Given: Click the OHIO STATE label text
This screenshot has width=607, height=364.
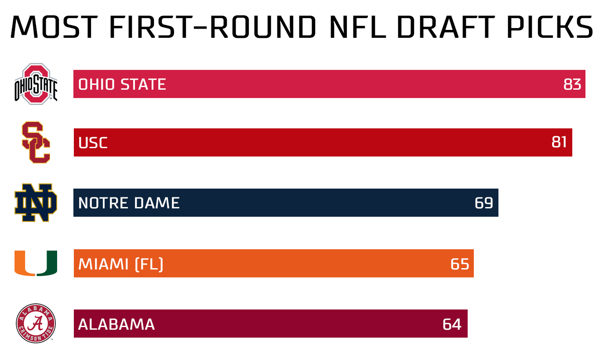Looking at the screenshot, I should coord(122,84).
